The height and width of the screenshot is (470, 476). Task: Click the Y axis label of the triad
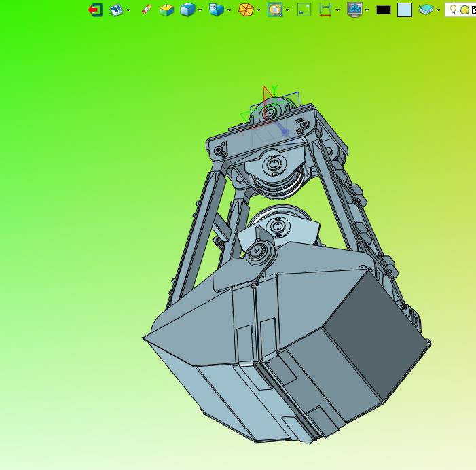click(x=274, y=89)
